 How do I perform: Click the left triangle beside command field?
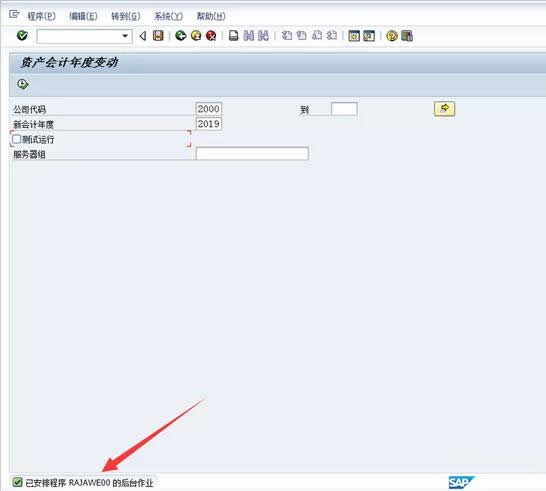pos(142,36)
